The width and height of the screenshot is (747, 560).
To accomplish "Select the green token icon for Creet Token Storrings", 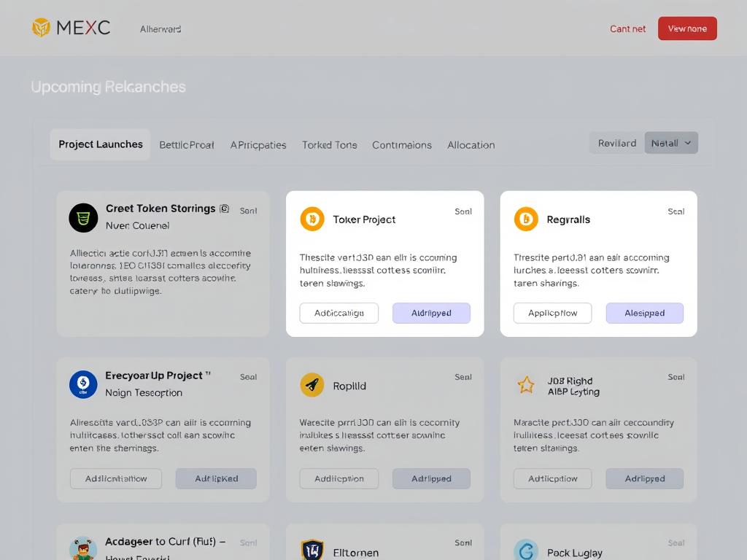I will pyautogui.click(x=82, y=217).
